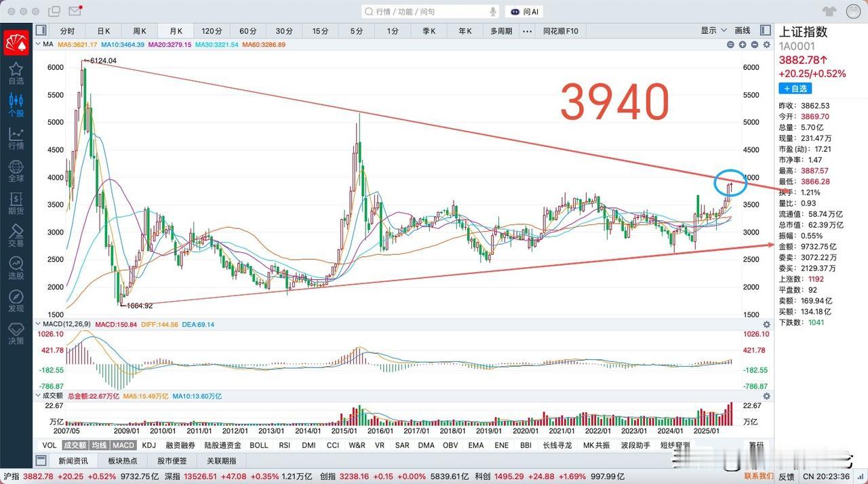Open the MACD panel gear icon
The height and width of the screenshot is (484, 868).
(x=767, y=325)
